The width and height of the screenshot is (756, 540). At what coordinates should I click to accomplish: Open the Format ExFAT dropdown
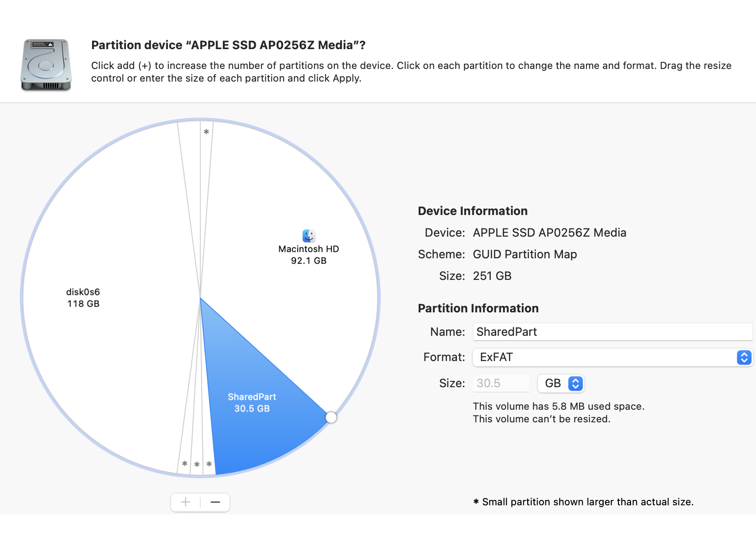[x=613, y=357]
